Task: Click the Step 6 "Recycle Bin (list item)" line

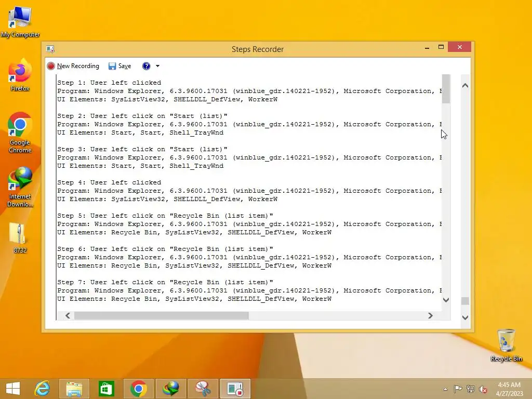Action: coord(165,249)
